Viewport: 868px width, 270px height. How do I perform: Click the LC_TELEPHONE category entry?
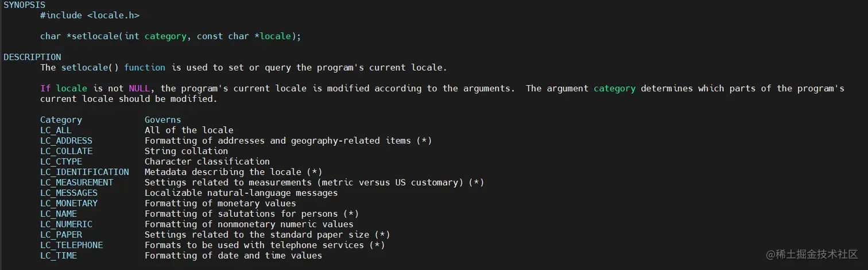coord(71,245)
